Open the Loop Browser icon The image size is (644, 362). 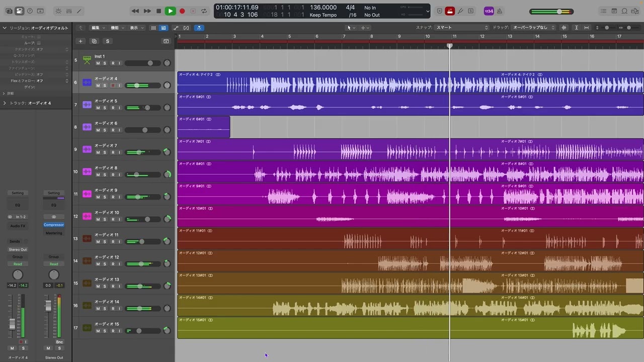click(625, 11)
